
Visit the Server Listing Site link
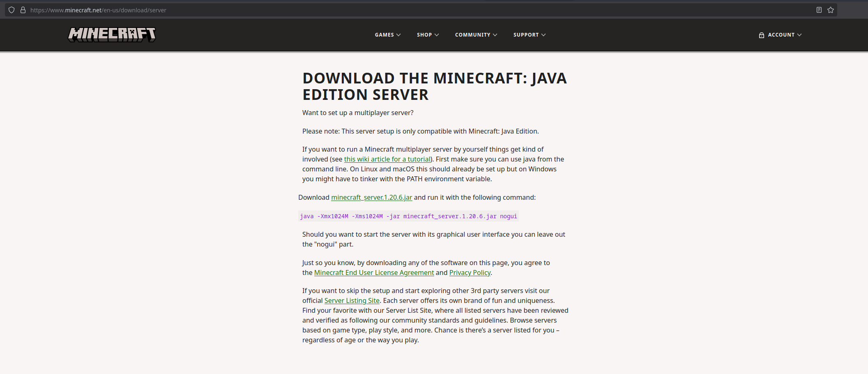(x=352, y=300)
